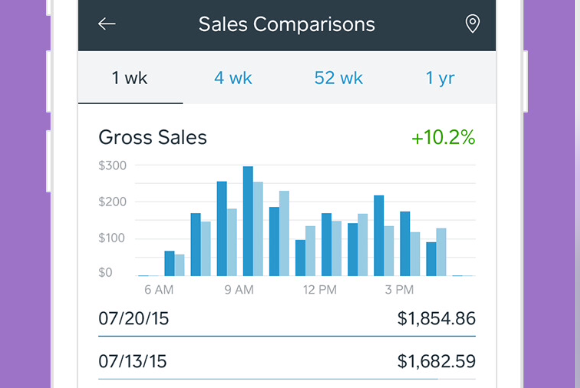The image size is (580, 388).
Task: Select the 07/13/15 sales row
Action: 287,361
